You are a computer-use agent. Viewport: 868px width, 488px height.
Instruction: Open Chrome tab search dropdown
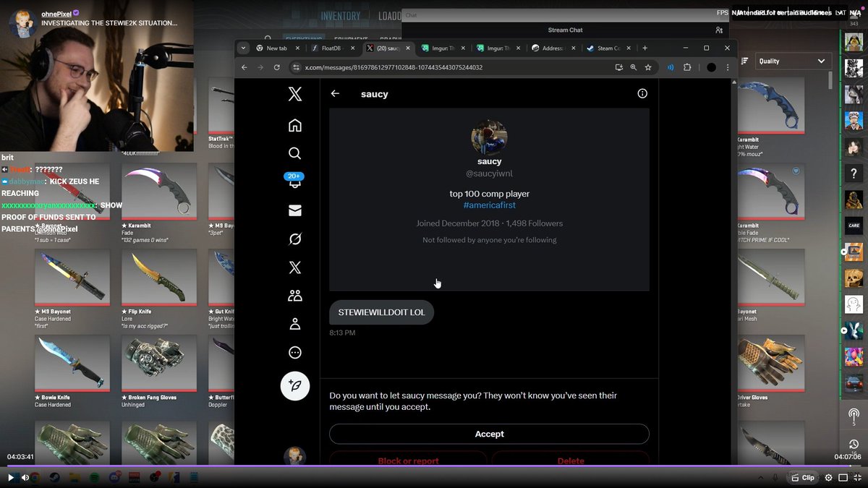tap(244, 48)
